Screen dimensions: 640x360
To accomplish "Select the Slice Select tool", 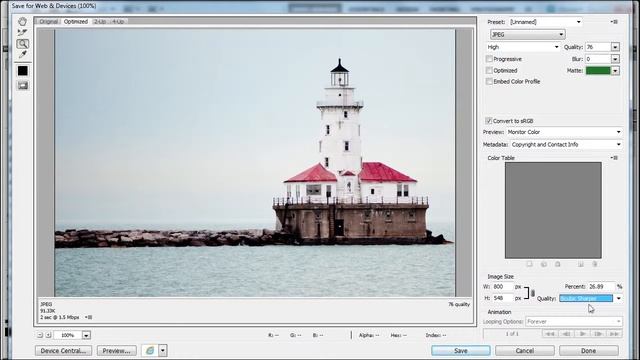I will 22,32.
